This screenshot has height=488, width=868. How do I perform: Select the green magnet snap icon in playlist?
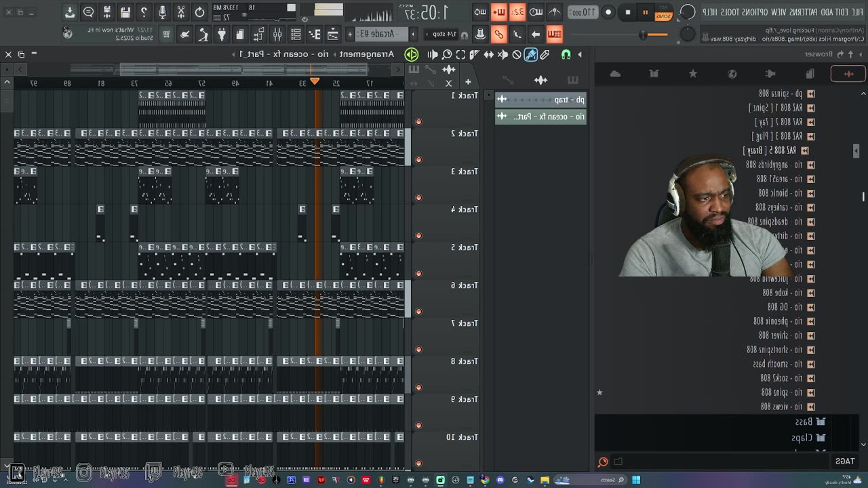[566, 54]
